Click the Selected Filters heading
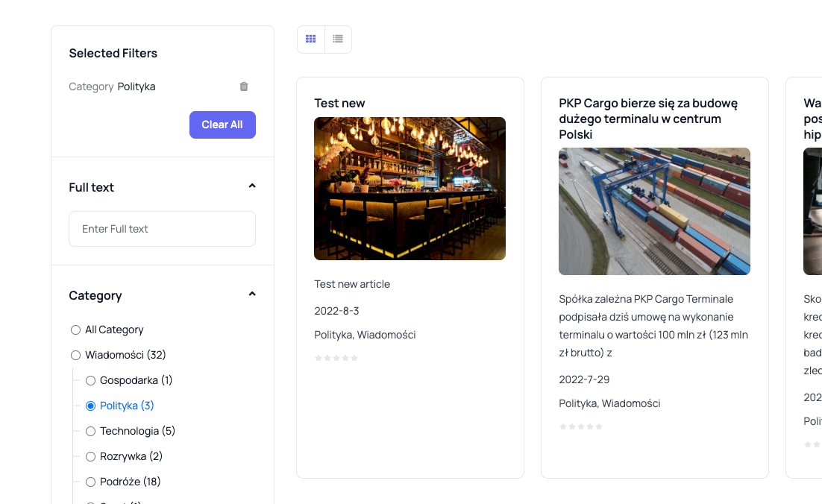The height and width of the screenshot is (504, 822). coord(113,54)
